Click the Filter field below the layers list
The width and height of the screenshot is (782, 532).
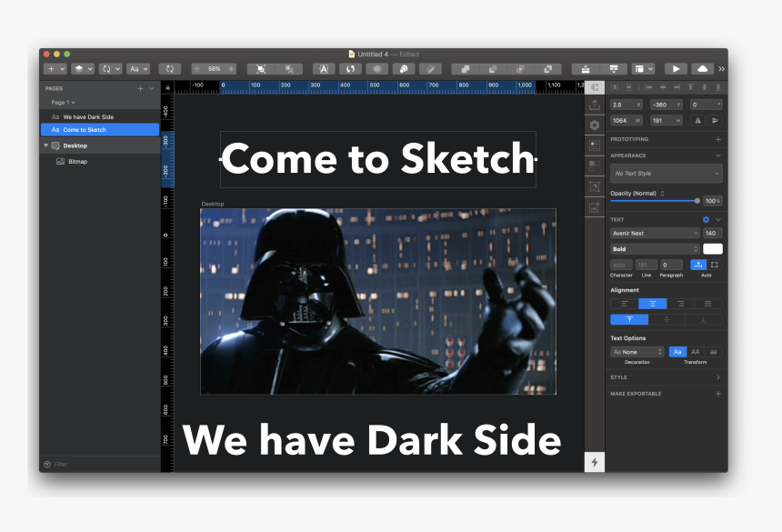[64, 464]
